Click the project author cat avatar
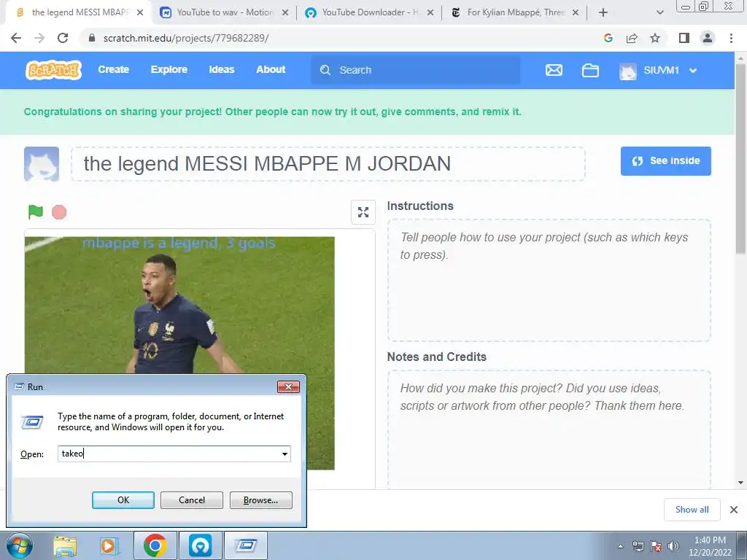Viewport: 747px width, 560px height. click(42, 164)
